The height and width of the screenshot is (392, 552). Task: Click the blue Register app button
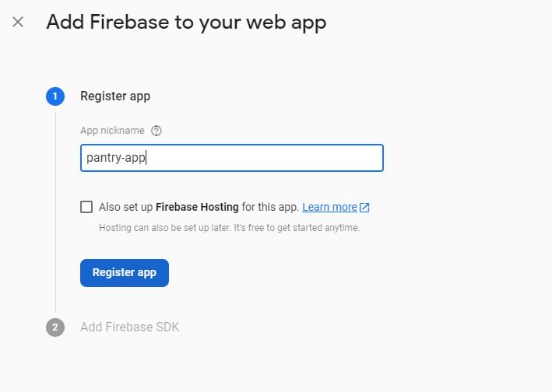pyautogui.click(x=125, y=273)
